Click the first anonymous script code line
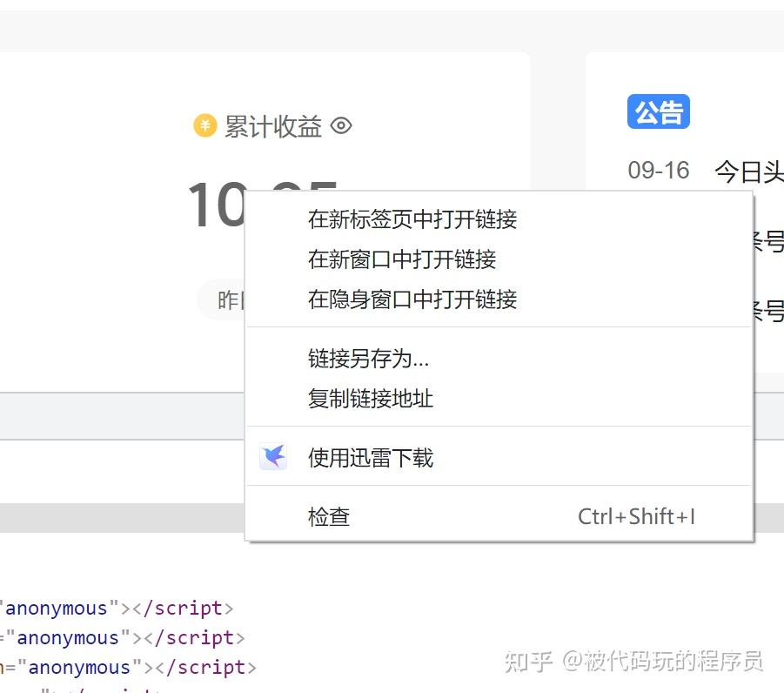784x693 pixels. pos(118,608)
